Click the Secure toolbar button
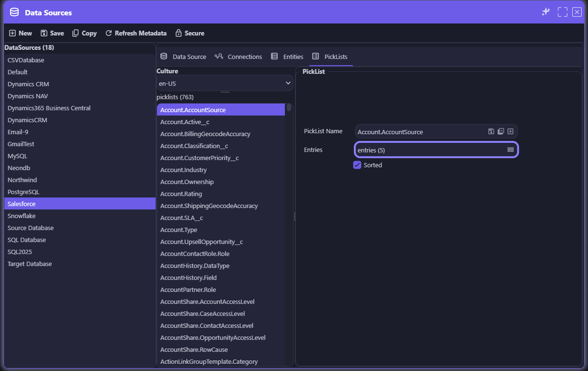The width and height of the screenshot is (588, 371). (x=190, y=33)
